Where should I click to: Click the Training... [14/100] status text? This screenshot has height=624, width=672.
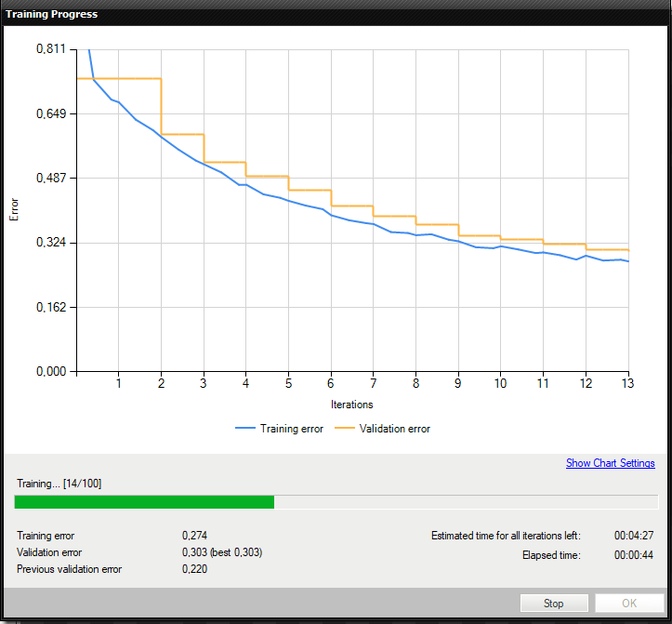point(57,484)
